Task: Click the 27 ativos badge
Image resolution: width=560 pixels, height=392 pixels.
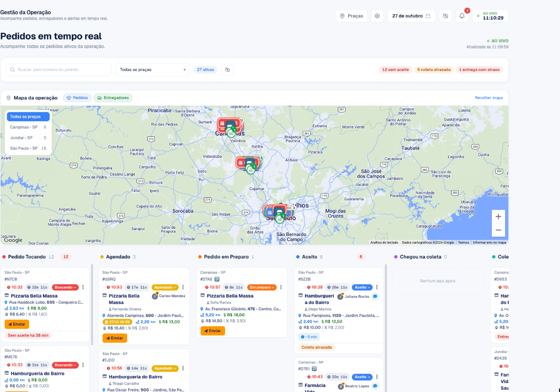Action: coord(206,70)
